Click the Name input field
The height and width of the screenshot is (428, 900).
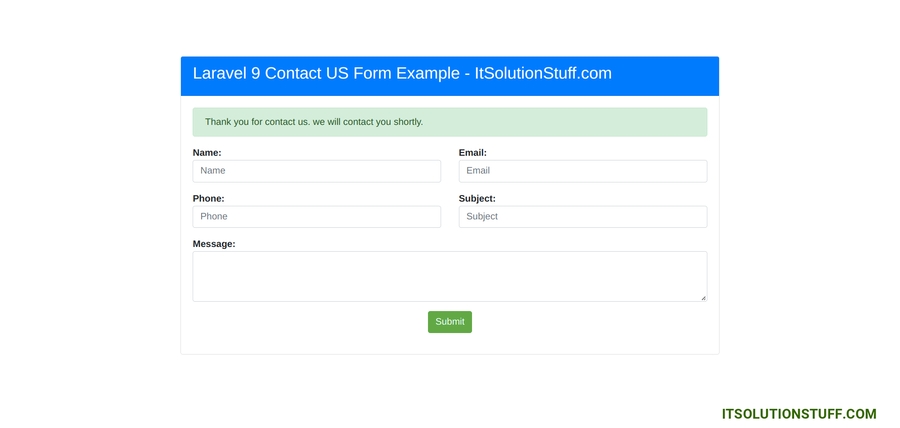316,171
